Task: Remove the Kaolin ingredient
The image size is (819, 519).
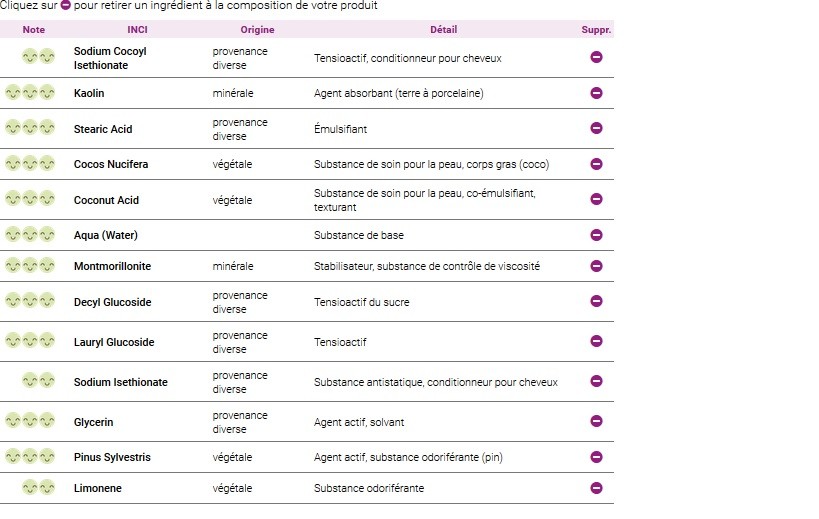Action: 596,93
